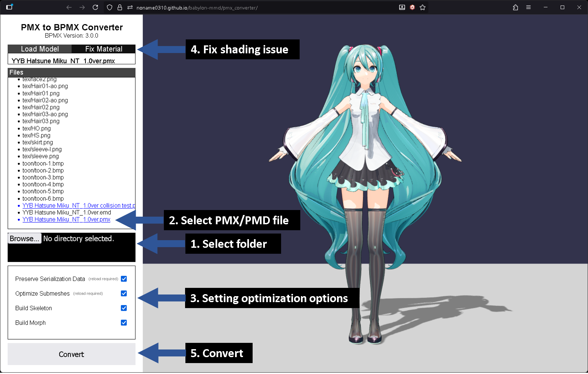Click tex/HS.png in file list

(x=36, y=135)
